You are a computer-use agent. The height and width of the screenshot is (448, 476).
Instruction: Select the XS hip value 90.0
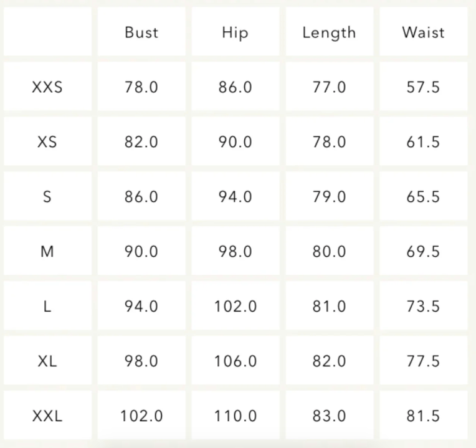coord(236,142)
